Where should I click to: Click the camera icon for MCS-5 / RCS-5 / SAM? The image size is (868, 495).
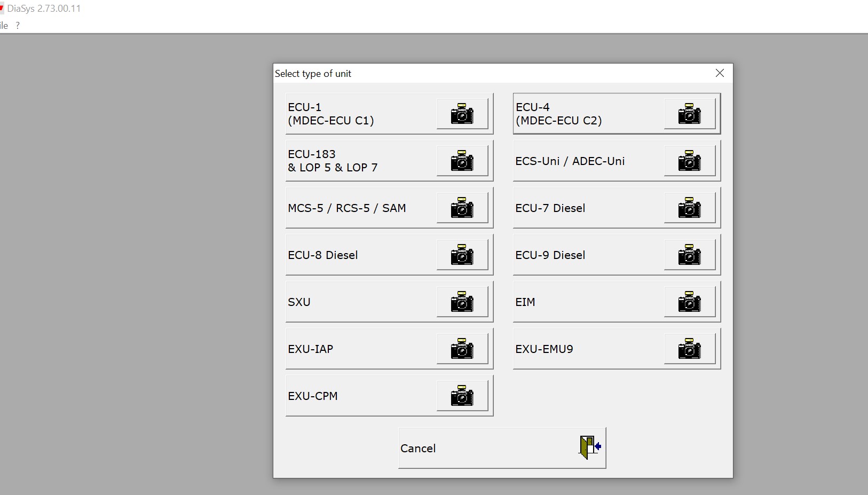pos(462,207)
